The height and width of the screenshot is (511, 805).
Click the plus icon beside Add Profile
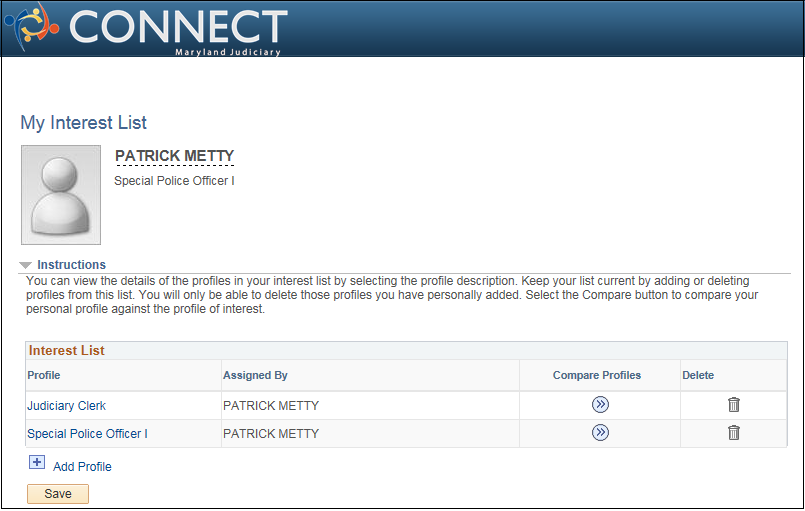(36, 462)
